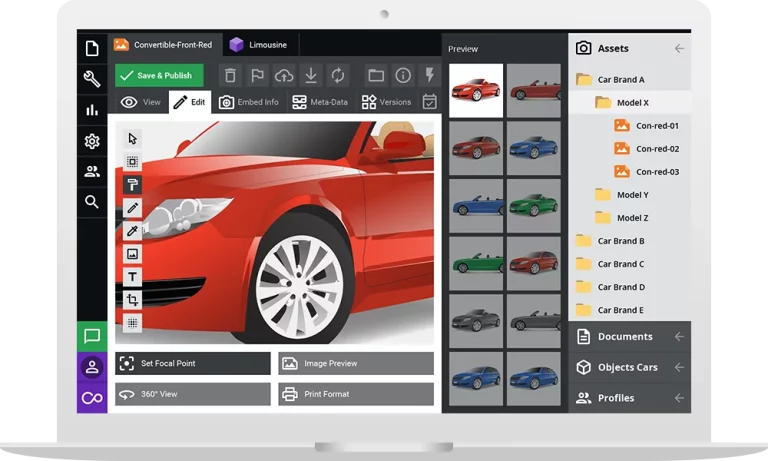Expand the Documents panel arrow
768x461 pixels.
(679, 337)
